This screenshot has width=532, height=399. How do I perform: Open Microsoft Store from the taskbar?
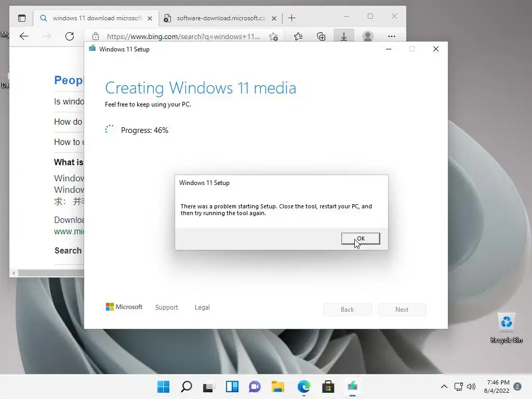[328, 387]
